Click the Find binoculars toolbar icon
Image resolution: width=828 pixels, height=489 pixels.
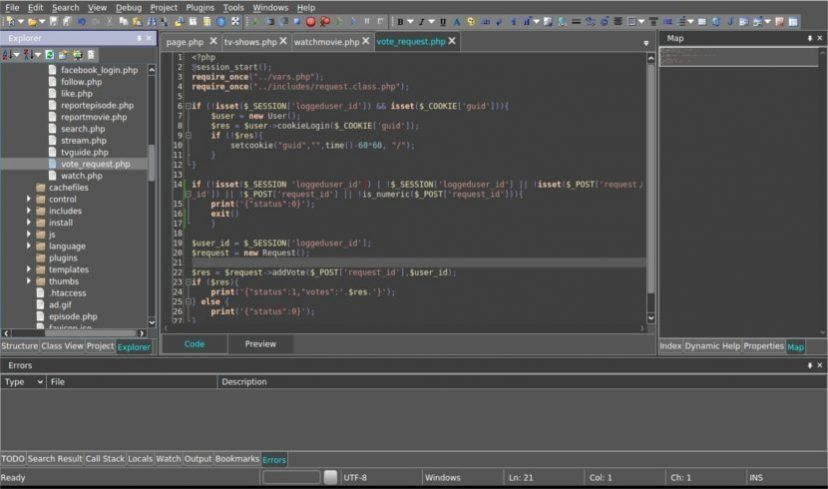pos(152,22)
